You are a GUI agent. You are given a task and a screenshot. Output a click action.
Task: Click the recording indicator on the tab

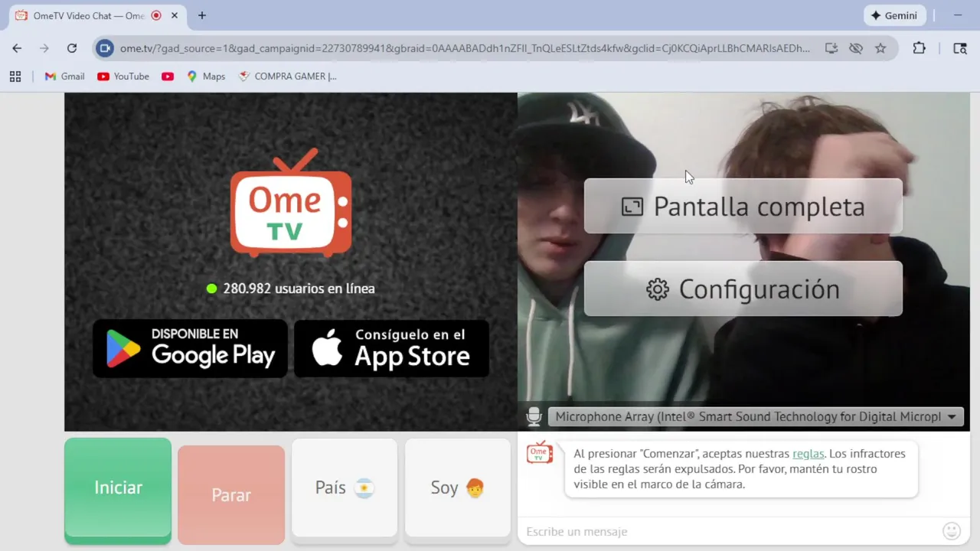(156, 15)
